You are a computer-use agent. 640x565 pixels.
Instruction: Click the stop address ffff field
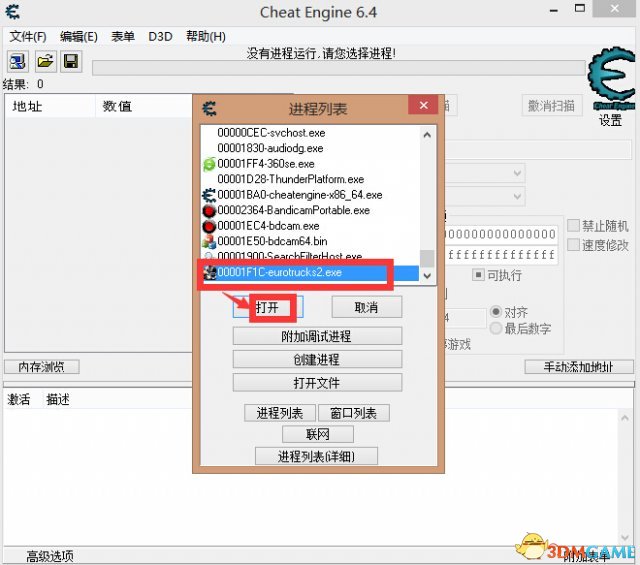501,255
